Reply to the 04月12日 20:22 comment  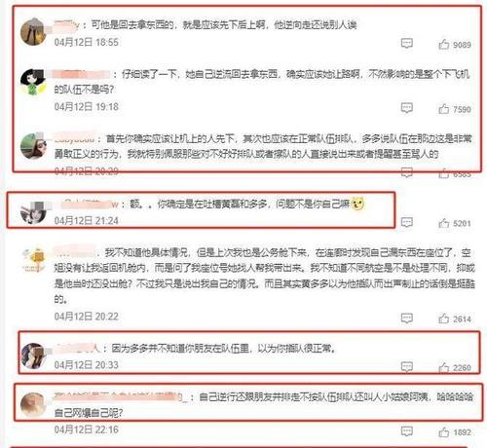[x=407, y=318]
